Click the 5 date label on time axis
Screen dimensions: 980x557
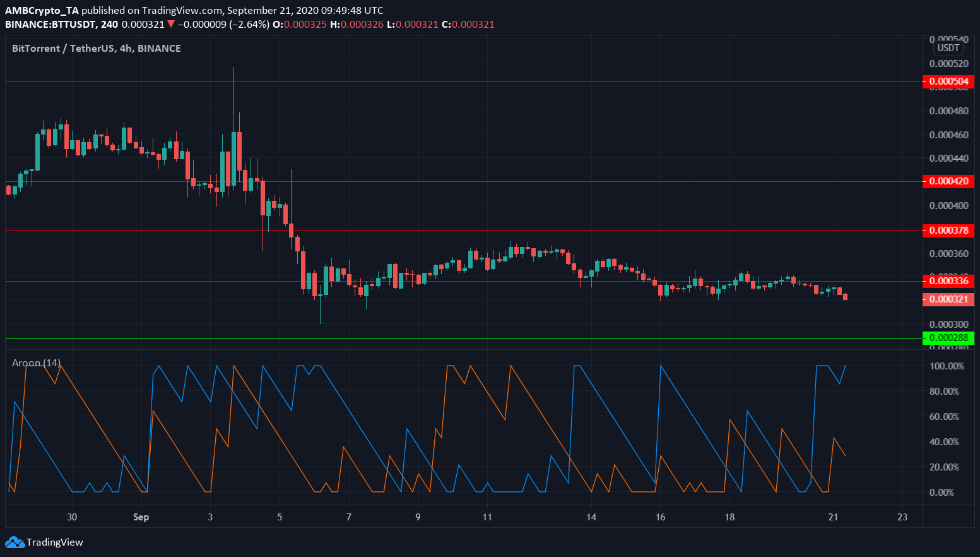pos(280,517)
